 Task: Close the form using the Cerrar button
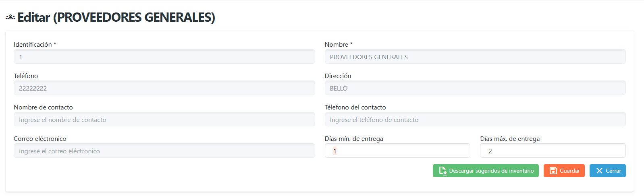click(607, 171)
